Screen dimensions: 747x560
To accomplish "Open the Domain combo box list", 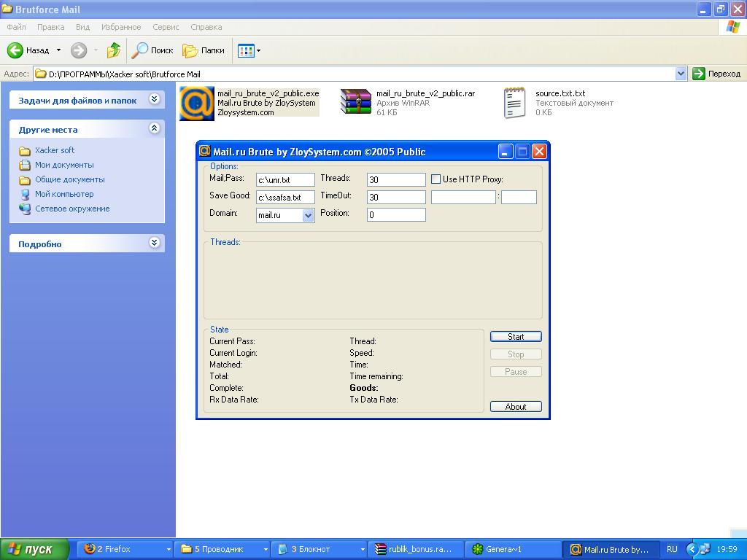I will [308, 215].
